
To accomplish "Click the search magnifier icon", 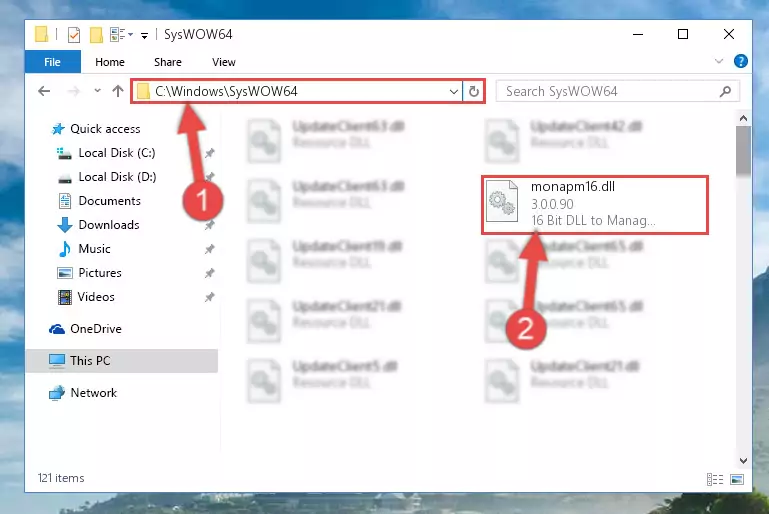I will (725, 91).
